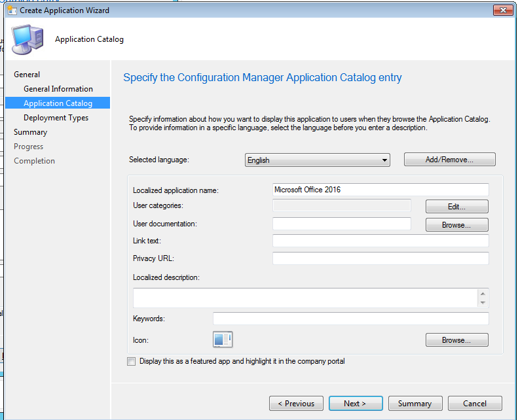
Task: Go to General Information step
Action: coord(58,89)
